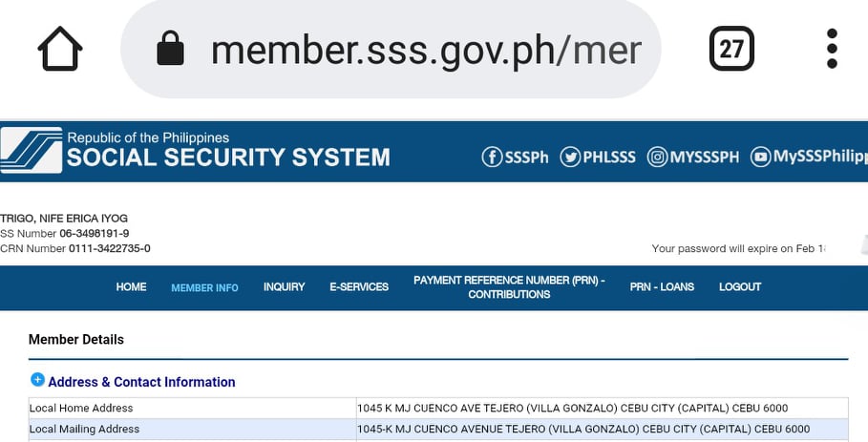Open the SSSPh Facebook icon link
Viewport: 868px width, 442px height.
click(x=493, y=157)
